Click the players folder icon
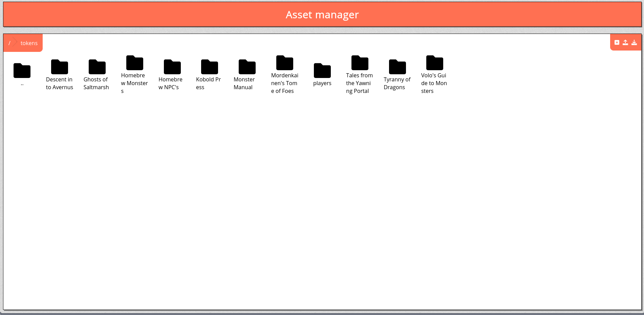Viewport: 644px width, 315px height. point(322,71)
